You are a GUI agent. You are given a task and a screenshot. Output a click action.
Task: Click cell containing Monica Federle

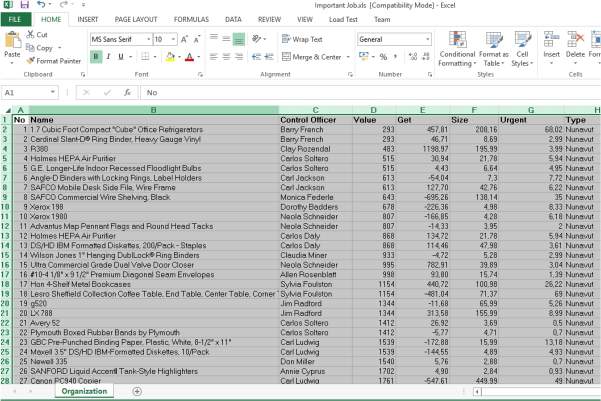(x=315, y=197)
